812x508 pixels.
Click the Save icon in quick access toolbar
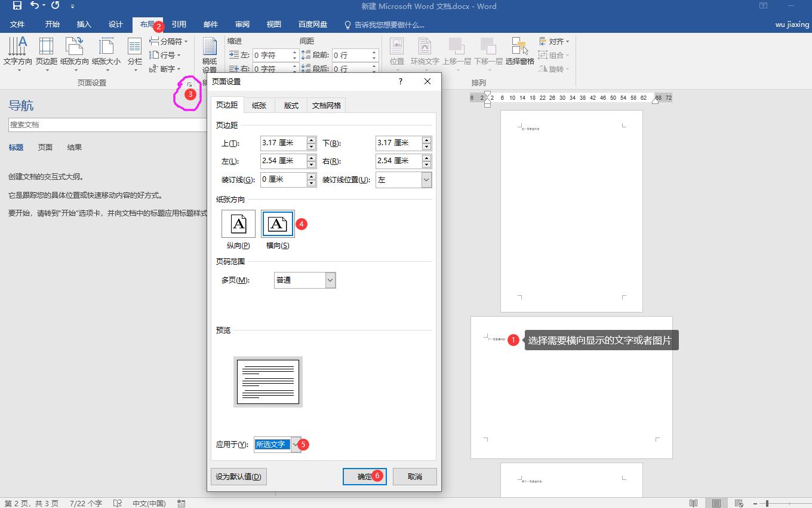tap(17, 6)
